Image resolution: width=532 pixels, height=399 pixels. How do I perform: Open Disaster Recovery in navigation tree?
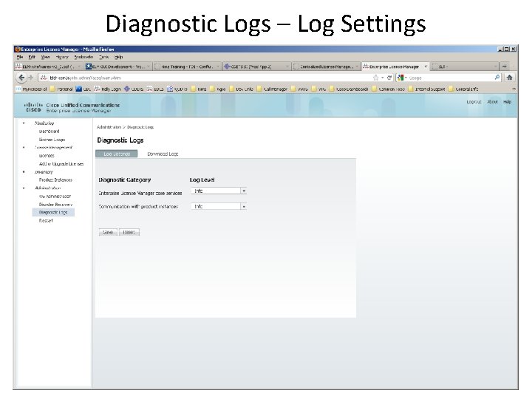[55, 204]
